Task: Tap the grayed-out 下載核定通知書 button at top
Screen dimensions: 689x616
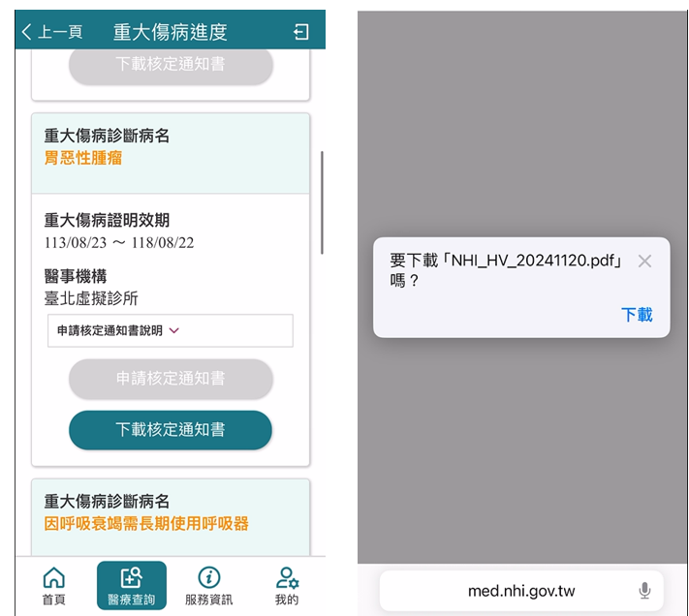Action: pos(171,65)
